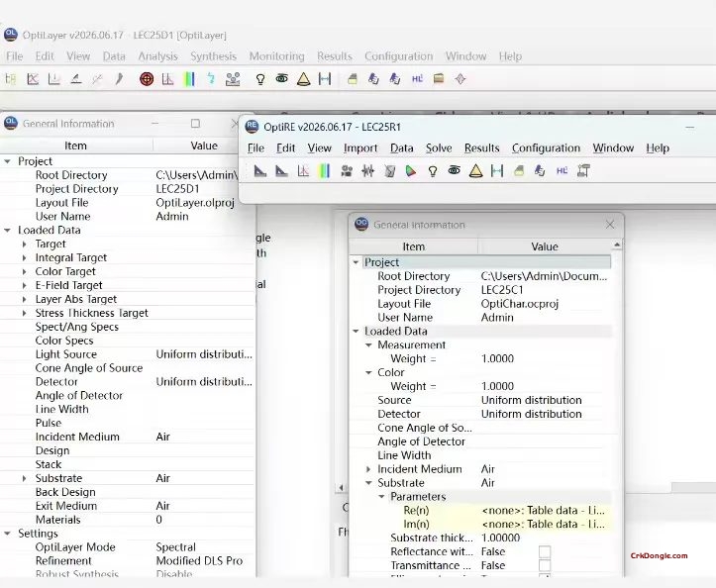Viewport: 716px width, 588px height.
Task: Click horizontal scroll-left arrow beside OptiRE panel
Action: click(341, 488)
